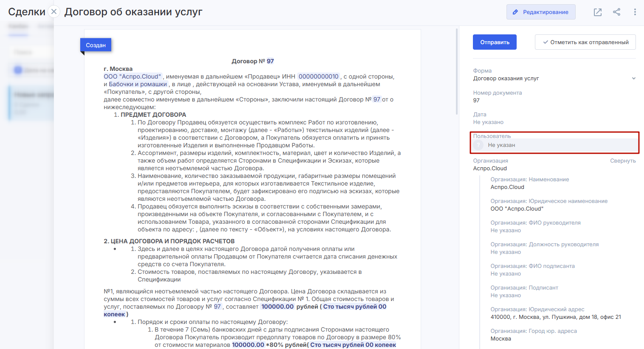Click the ПРЕДМЕТ ДОГОВОРА section heading
Image resolution: width=644 pixels, height=349 pixels.
(x=153, y=115)
